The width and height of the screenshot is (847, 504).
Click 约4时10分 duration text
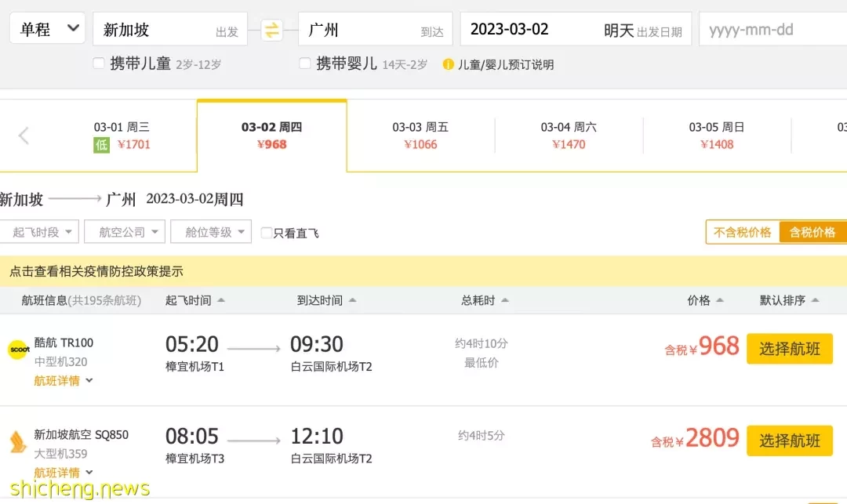pyautogui.click(x=482, y=343)
